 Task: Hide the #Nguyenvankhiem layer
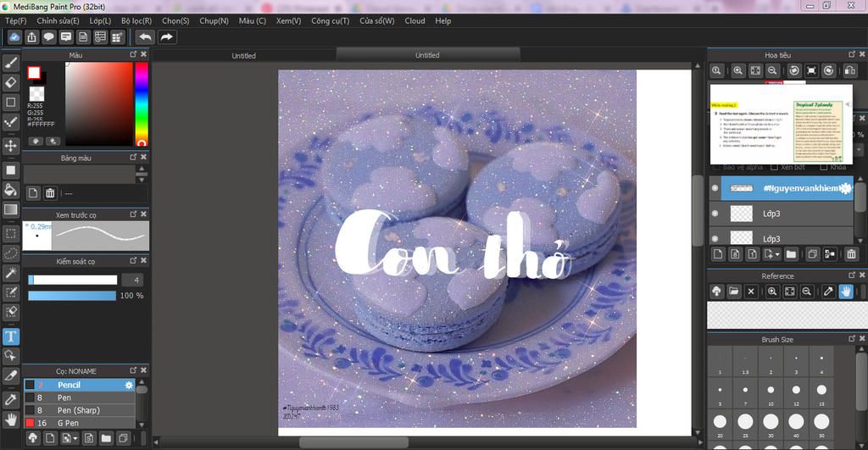coord(715,188)
